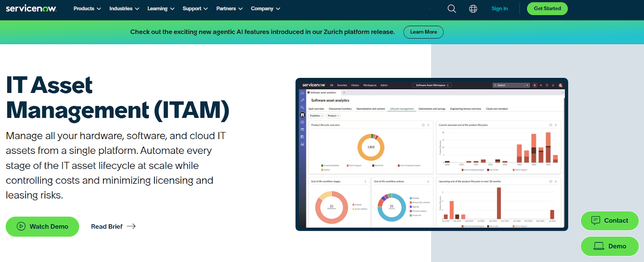This screenshot has height=262, width=644.
Task: Open the Product filter dropdown
Action: click(333, 116)
